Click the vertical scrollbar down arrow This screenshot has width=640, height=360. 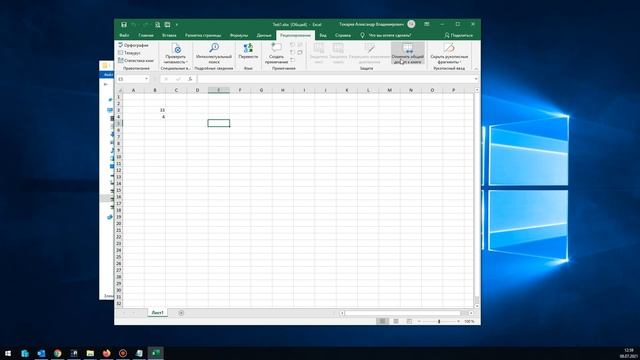click(477, 306)
